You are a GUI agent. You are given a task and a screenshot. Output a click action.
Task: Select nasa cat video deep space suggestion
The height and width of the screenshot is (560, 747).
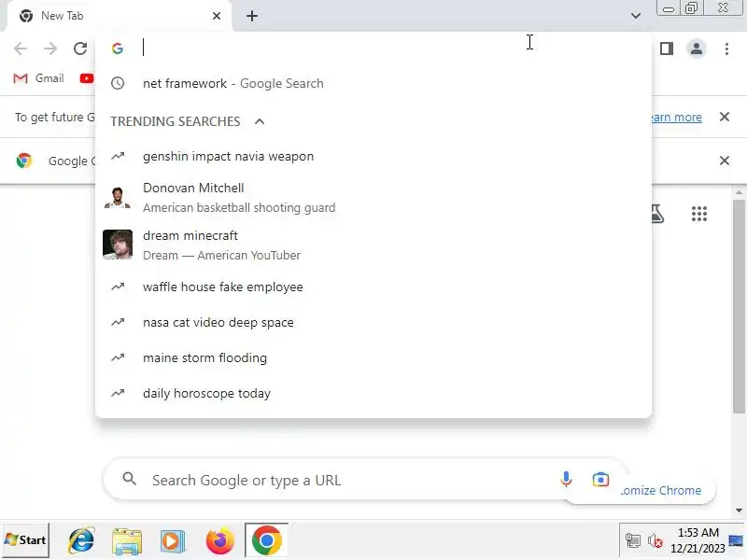point(373,322)
